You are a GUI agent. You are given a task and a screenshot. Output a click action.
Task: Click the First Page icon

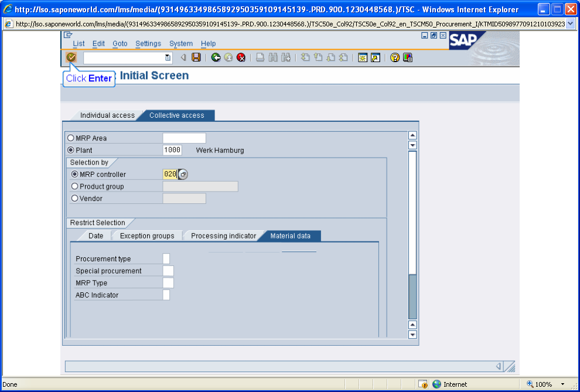(305, 57)
